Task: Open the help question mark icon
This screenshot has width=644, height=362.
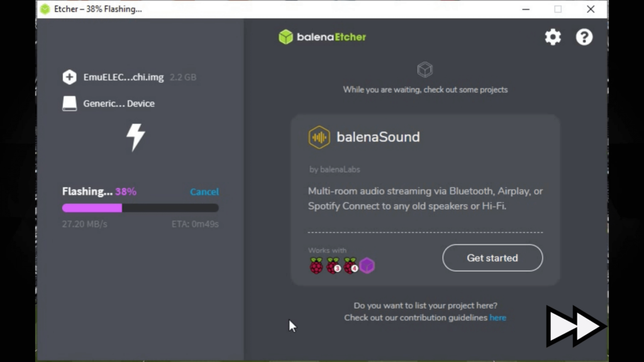Action: click(x=584, y=37)
